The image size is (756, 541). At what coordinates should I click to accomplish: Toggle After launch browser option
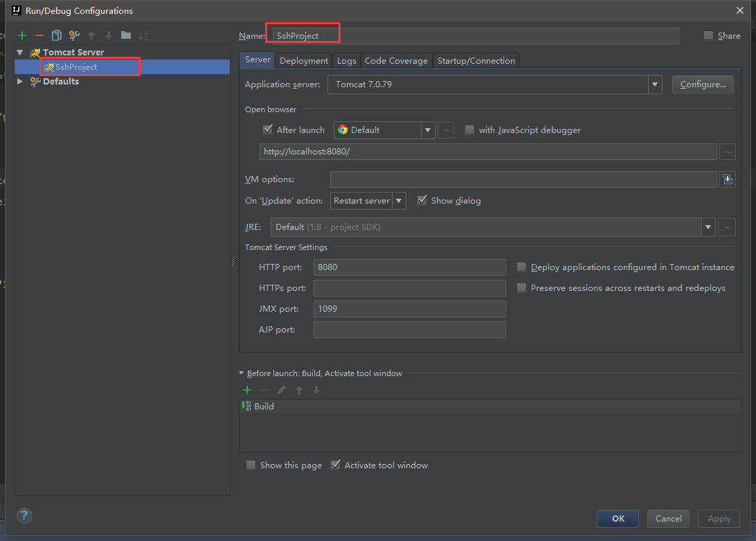(x=268, y=130)
